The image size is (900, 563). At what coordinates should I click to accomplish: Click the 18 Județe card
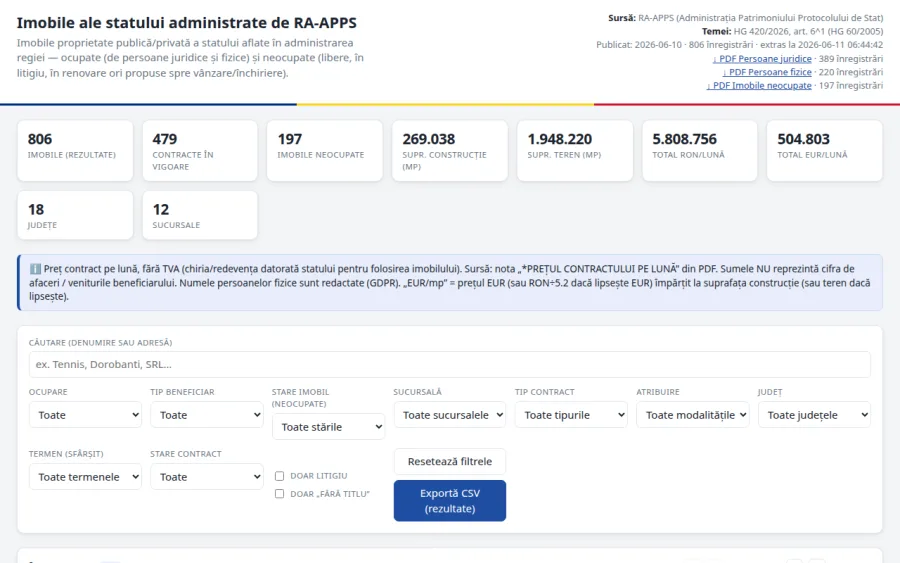(x=75, y=215)
